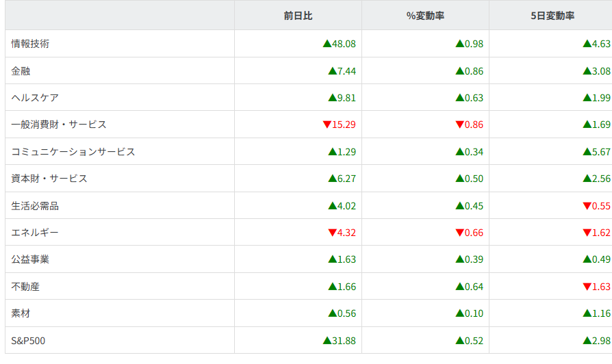This screenshot has height=364, width=612.
Task: Select the 生活必需品 前日比 value 4.02
Action: tap(346, 206)
